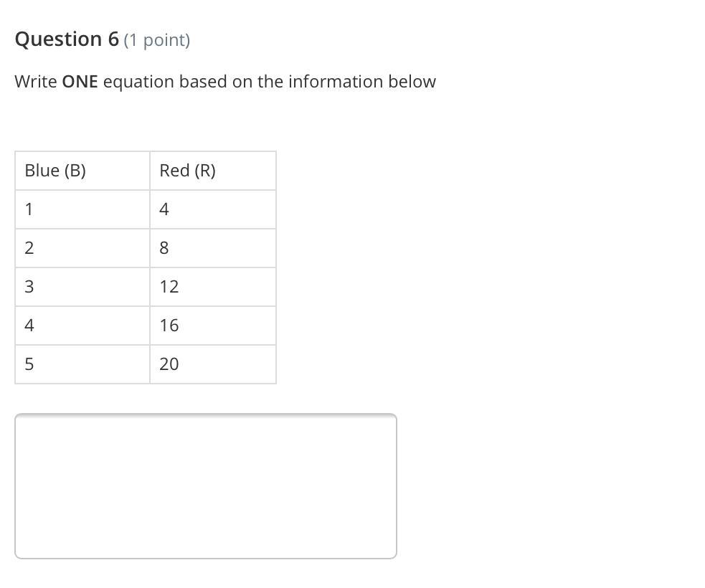Click the Blue (B) column header
The image size is (705, 588).
point(82,171)
